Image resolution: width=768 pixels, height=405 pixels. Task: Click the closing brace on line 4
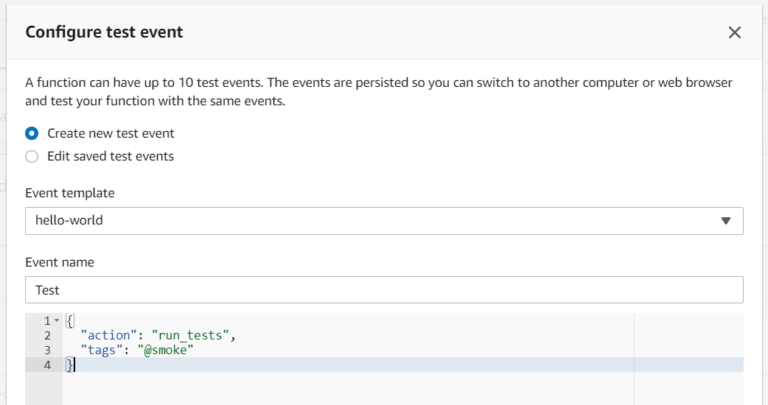coord(70,365)
